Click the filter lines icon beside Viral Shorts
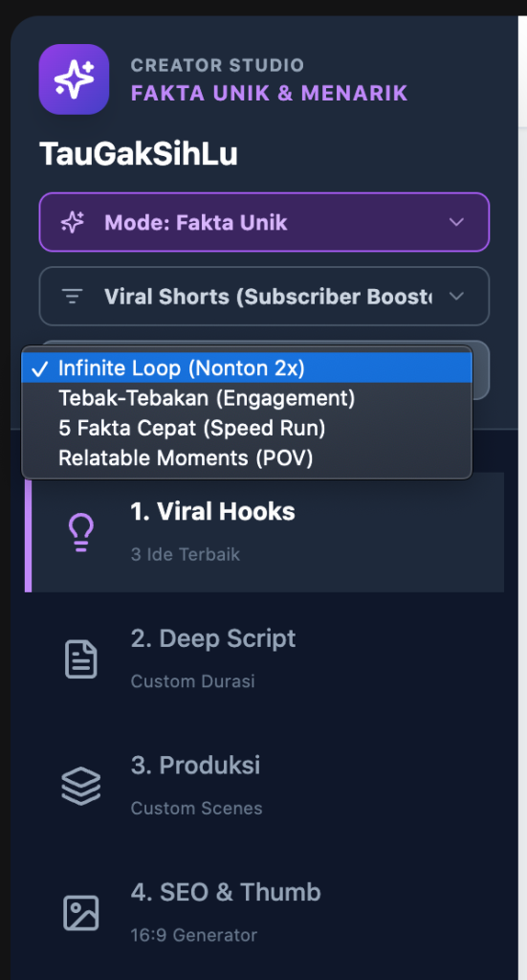The image size is (527, 980). pos(73,297)
